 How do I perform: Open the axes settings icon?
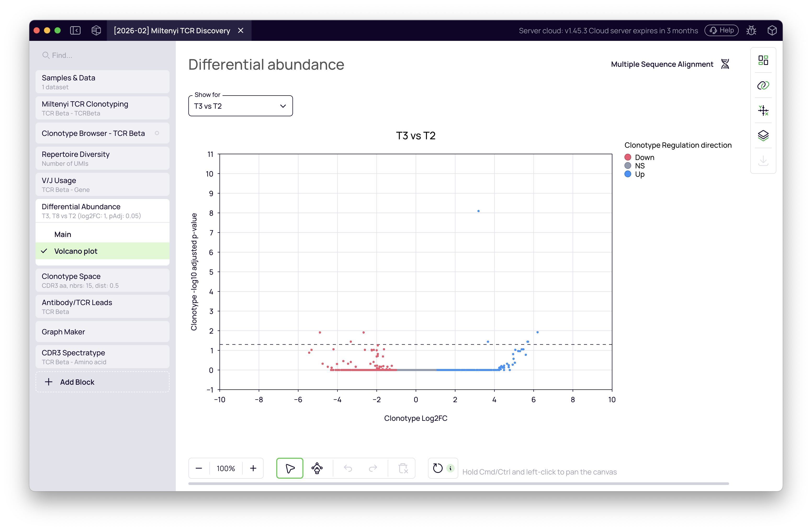tap(764, 110)
